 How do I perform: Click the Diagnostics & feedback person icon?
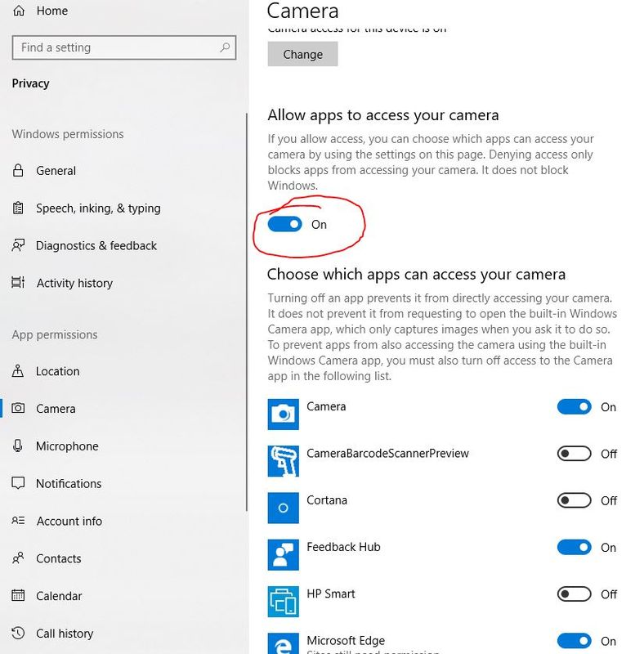pos(18,245)
